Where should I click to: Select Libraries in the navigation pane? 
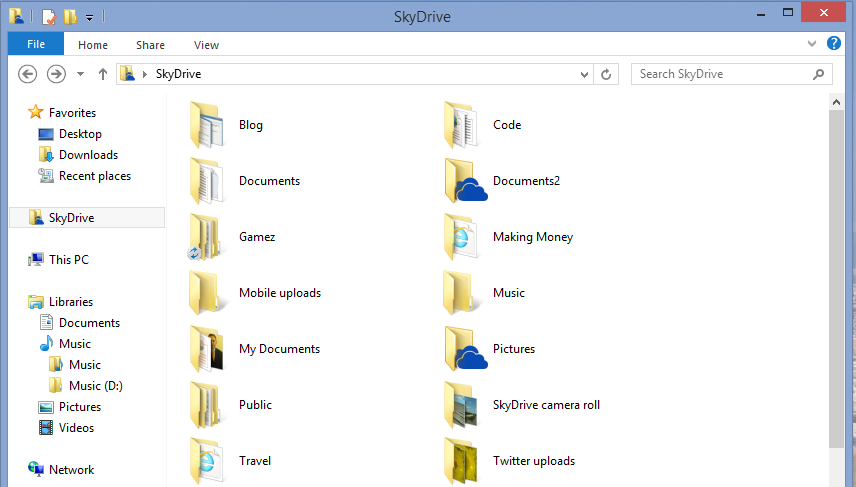(70, 301)
